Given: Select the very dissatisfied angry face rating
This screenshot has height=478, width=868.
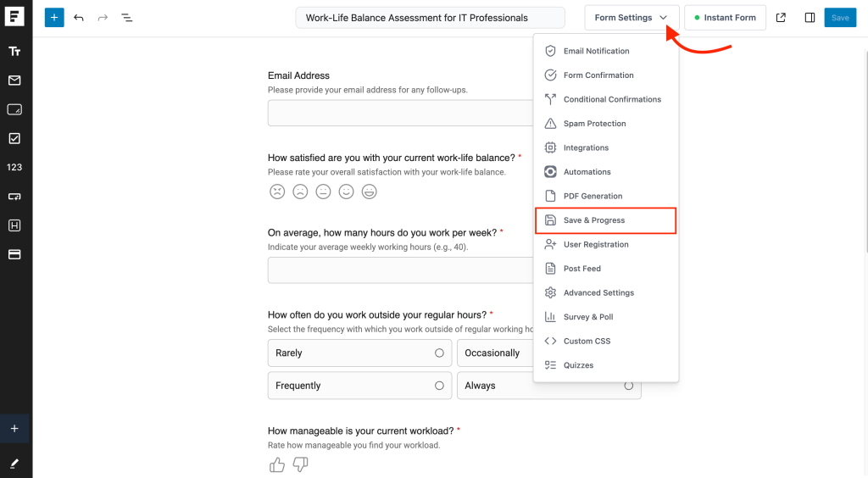Looking at the screenshot, I should [277, 192].
